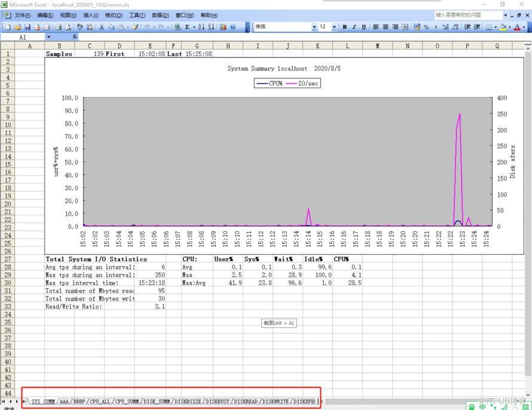Toggle underline formatting
532x410 pixels.
363,27
